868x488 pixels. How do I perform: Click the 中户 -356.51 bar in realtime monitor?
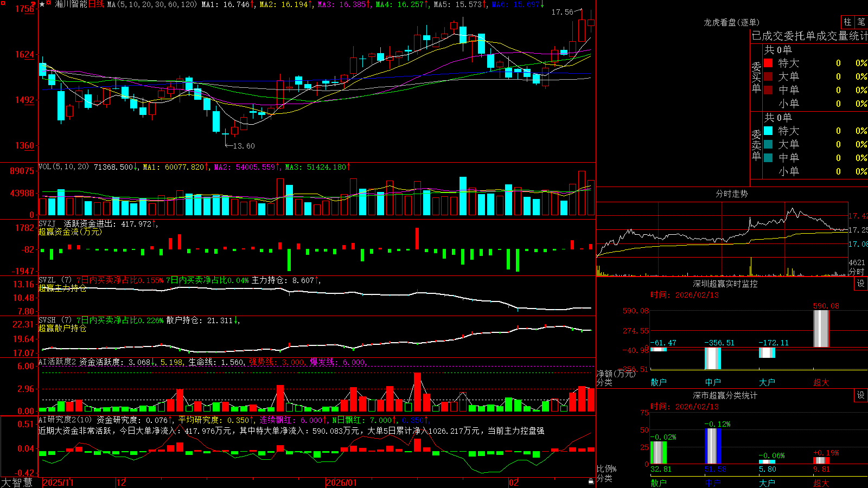click(713, 358)
